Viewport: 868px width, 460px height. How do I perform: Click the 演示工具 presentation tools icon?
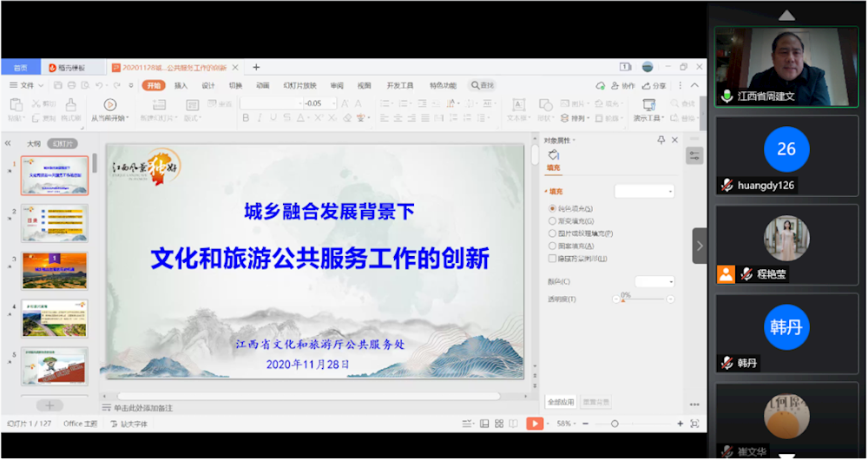click(x=648, y=104)
